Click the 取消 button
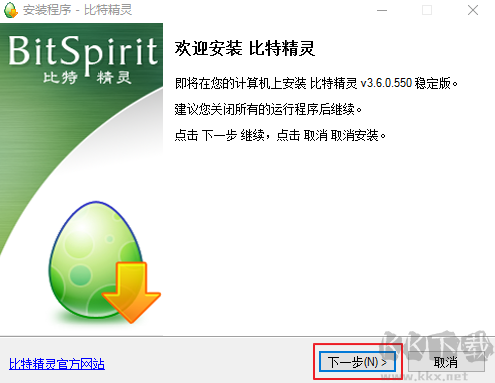The image size is (495, 383). (x=446, y=362)
